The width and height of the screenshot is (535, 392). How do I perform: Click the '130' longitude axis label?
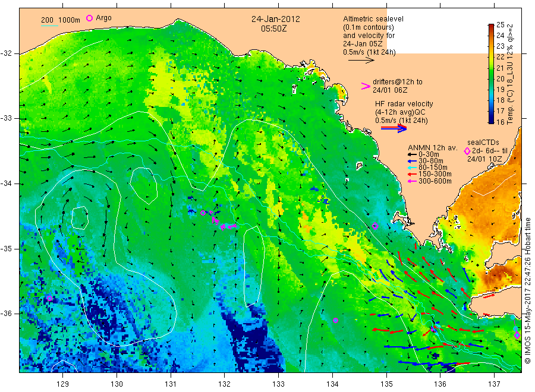tap(117, 384)
